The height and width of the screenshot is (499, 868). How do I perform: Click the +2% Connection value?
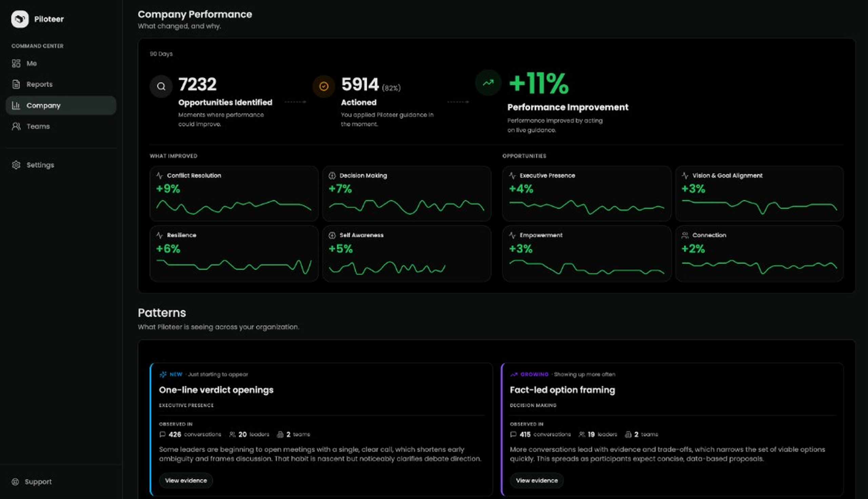tap(693, 249)
